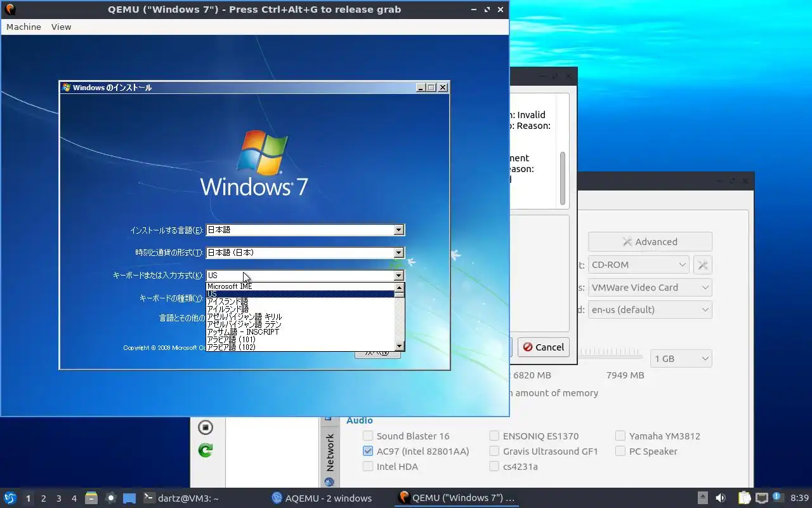The height and width of the screenshot is (508, 812).
Task: Open the install language dropdown showing 日本語
Action: (305, 230)
